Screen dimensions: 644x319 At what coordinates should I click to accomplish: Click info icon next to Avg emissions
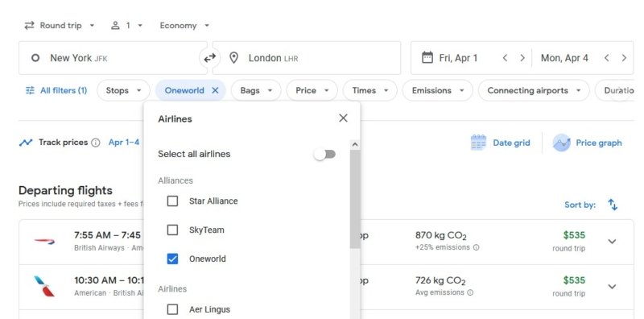tap(470, 292)
